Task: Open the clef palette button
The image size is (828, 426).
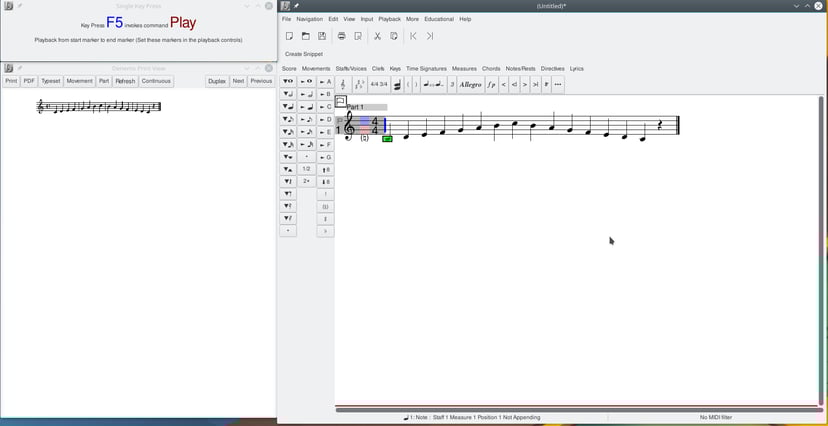Action: coord(343,84)
